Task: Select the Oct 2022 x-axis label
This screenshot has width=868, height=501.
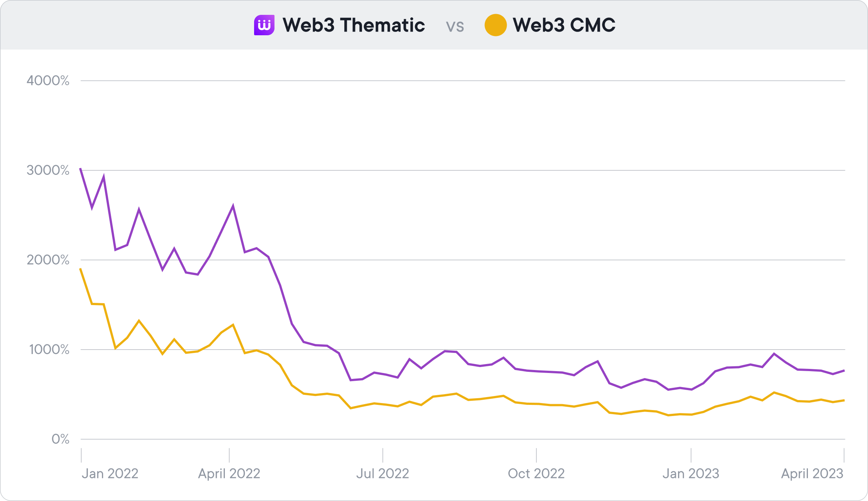Action: click(x=536, y=474)
